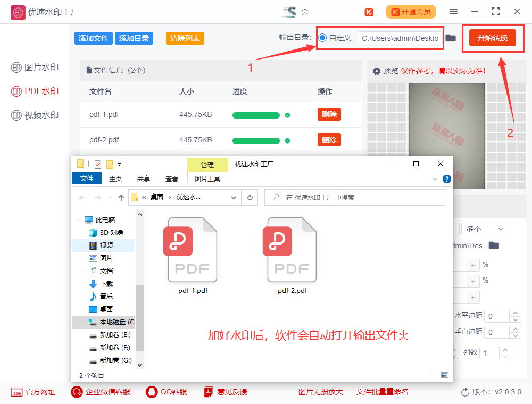Click Explorer refresh button
The width and height of the screenshot is (532, 404).
pos(250,197)
